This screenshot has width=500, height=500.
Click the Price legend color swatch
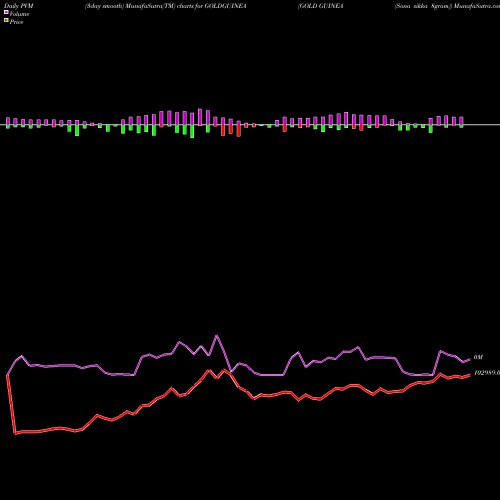(6, 21)
